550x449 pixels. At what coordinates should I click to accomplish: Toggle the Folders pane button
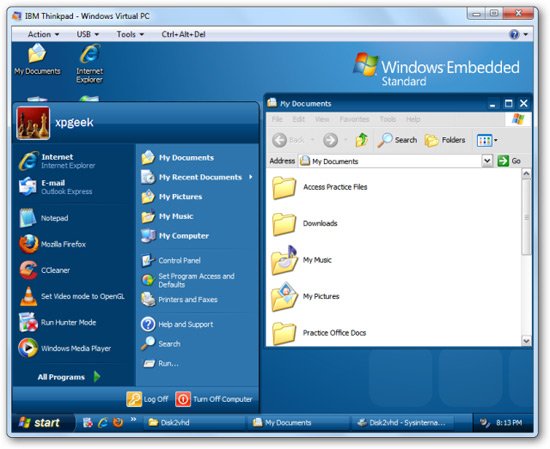[x=445, y=140]
